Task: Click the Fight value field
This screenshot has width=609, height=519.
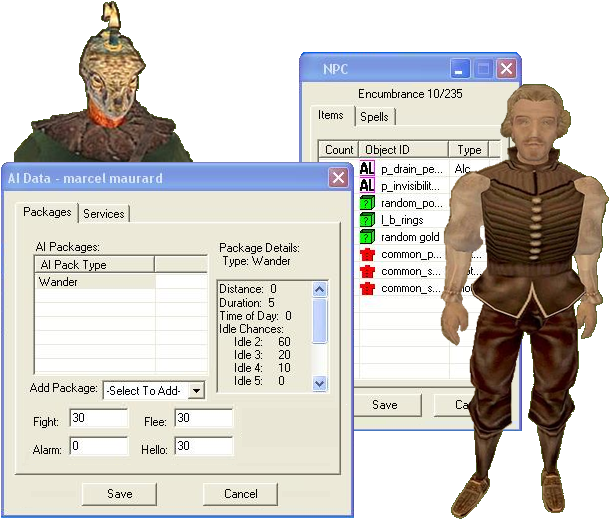Action: pos(99,418)
